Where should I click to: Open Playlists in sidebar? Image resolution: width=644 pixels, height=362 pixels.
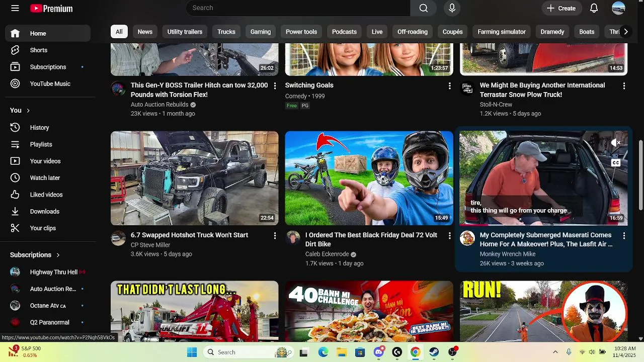coord(48,144)
